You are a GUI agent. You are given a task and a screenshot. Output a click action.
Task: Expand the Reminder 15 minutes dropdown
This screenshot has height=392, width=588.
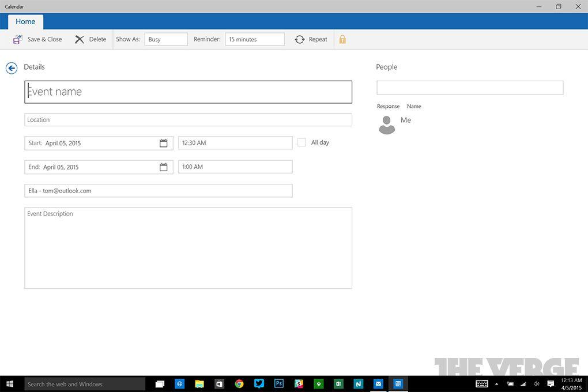click(x=255, y=39)
